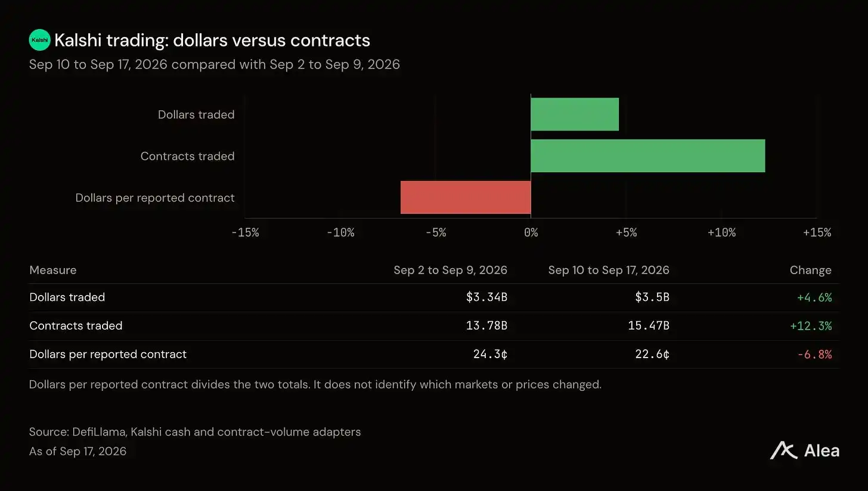Click the DefiLlama source line
This screenshot has height=491, width=868.
[195, 432]
